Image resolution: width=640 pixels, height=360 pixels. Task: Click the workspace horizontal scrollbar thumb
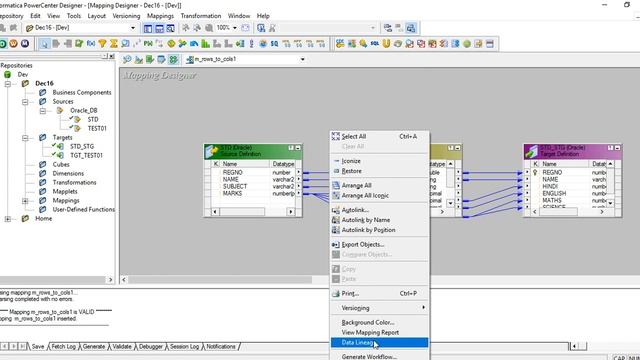220,280
